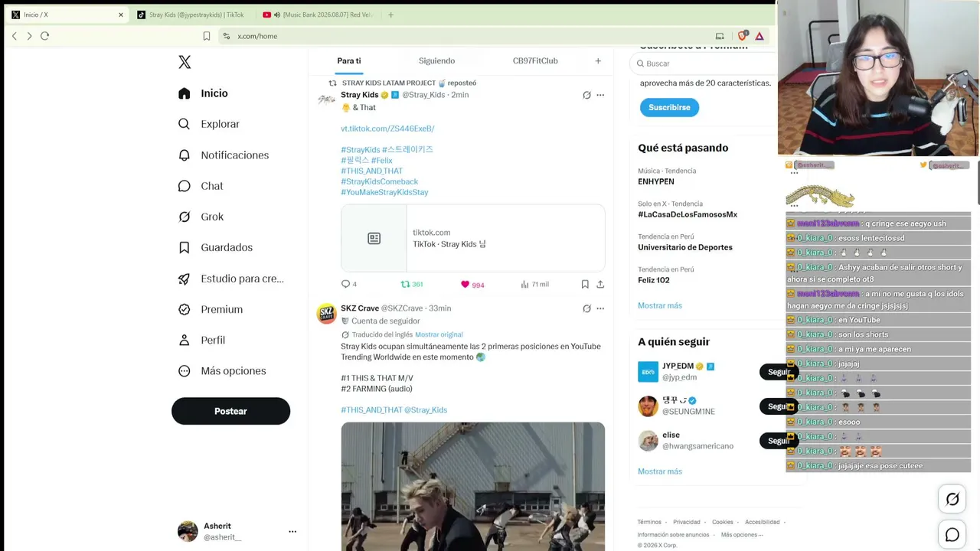Follow the SEUNGM1NE account
The width and height of the screenshot is (980, 551).
coord(779,406)
